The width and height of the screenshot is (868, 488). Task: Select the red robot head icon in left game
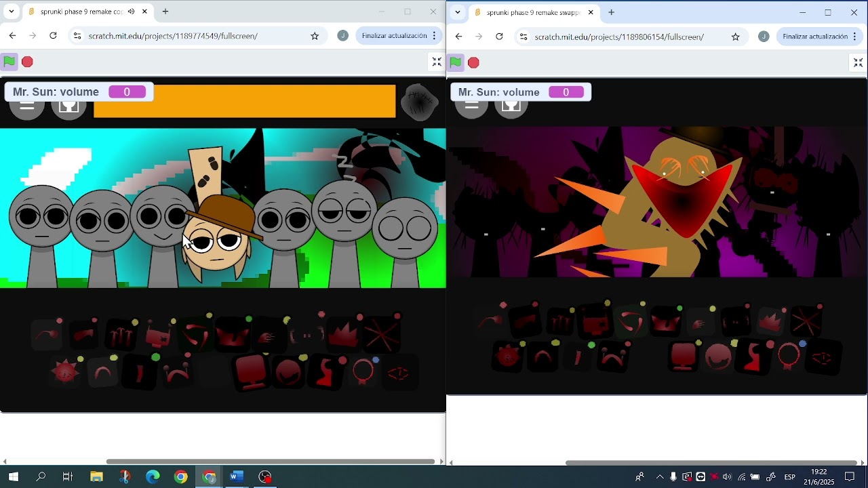(158, 335)
